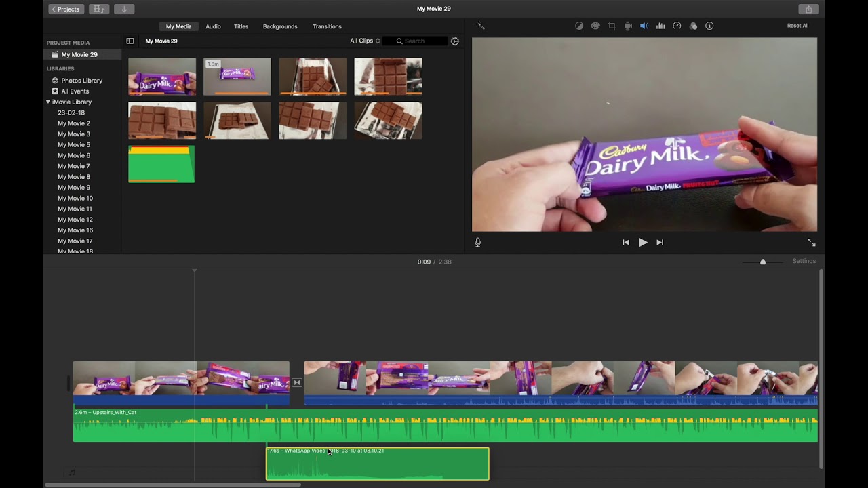Select the top-right chocolate bar thumbnail
The width and height of the screenshot is (868, 488).
tap(388, 77)
